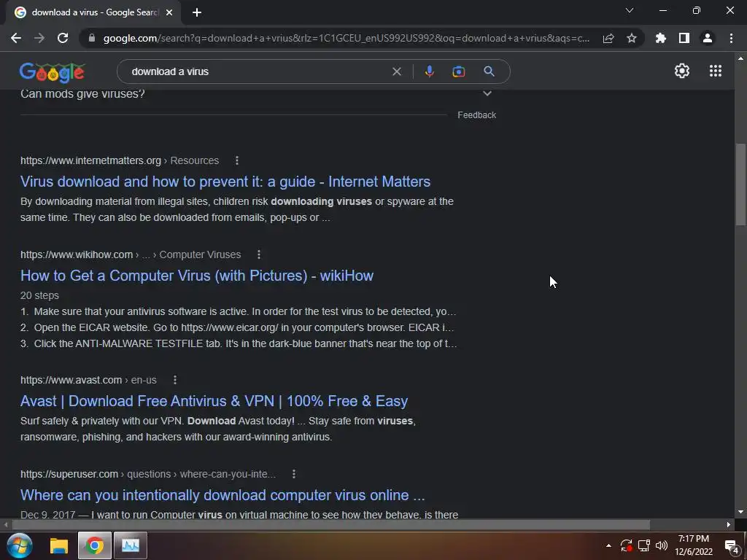Open File Explorer from taskbar
This screenshot has height=560, width=747.
pyautogui.click(x=59, y=545)
